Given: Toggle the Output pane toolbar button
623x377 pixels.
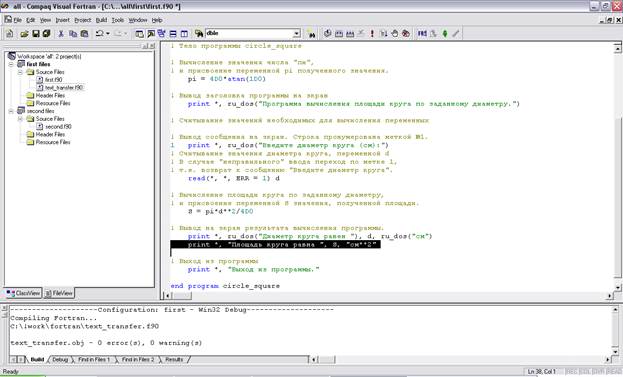Looking at the screenshot, I should [151, 34].
